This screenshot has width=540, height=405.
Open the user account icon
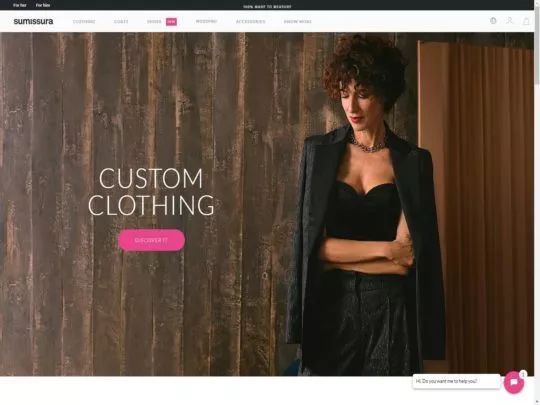click(509, 21)
